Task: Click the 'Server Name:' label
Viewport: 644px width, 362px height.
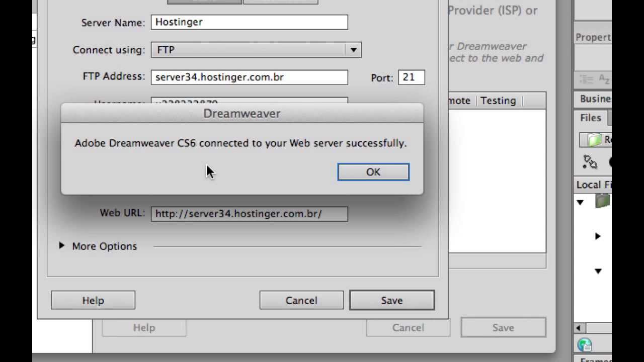Action: pyautogui.click(x=113, y=23)
